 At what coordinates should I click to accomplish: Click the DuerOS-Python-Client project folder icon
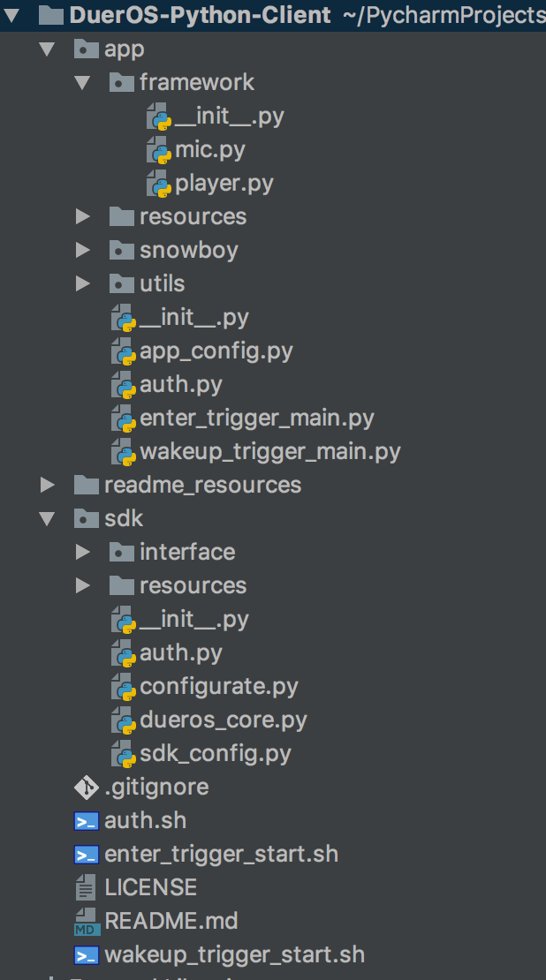pos(50,15)
